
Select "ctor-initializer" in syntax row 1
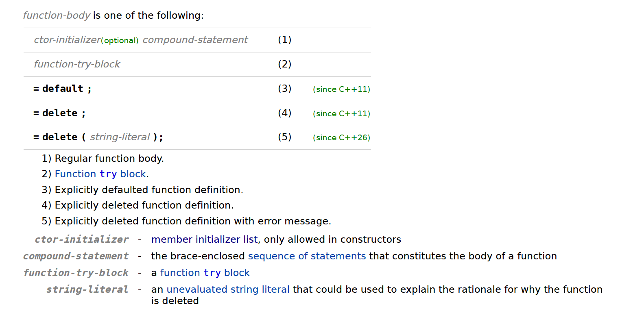pos(67,40)
